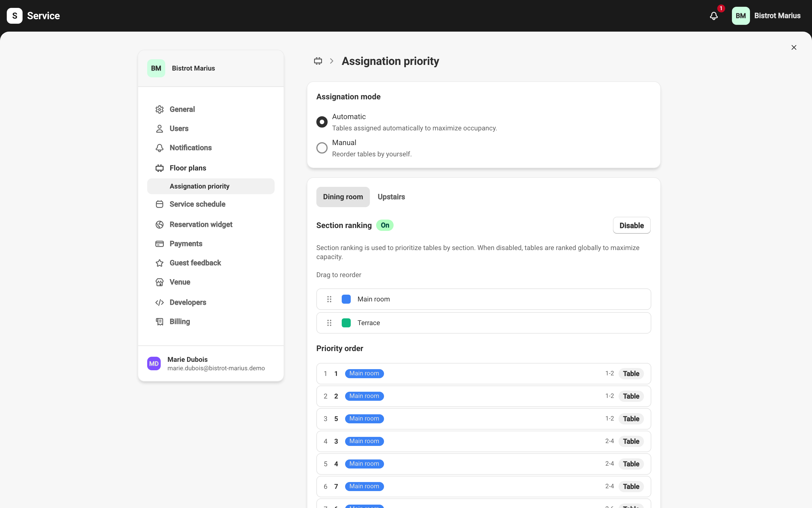This screenshot has width=812, height=508.
Task: Click the MD avatar for Marie Dubois
Action: 154,364
